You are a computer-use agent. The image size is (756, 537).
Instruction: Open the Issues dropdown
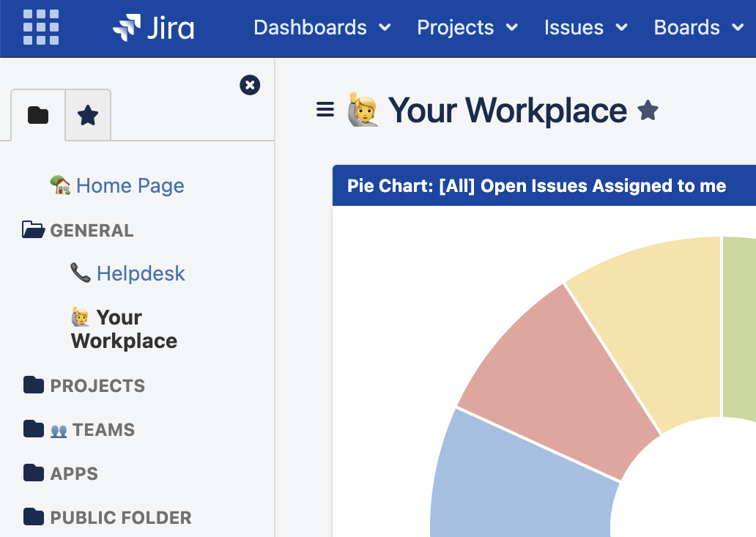point(575,28)
